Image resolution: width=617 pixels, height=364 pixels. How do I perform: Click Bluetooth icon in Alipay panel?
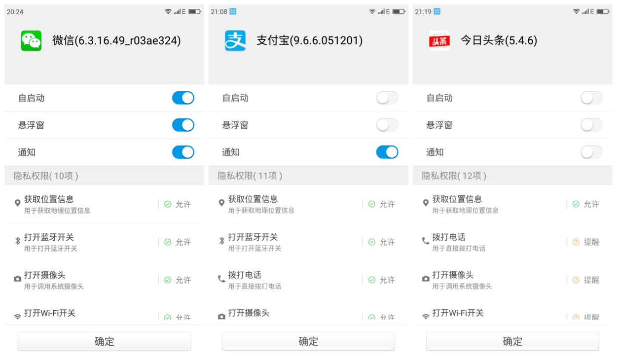click(221, 241)
